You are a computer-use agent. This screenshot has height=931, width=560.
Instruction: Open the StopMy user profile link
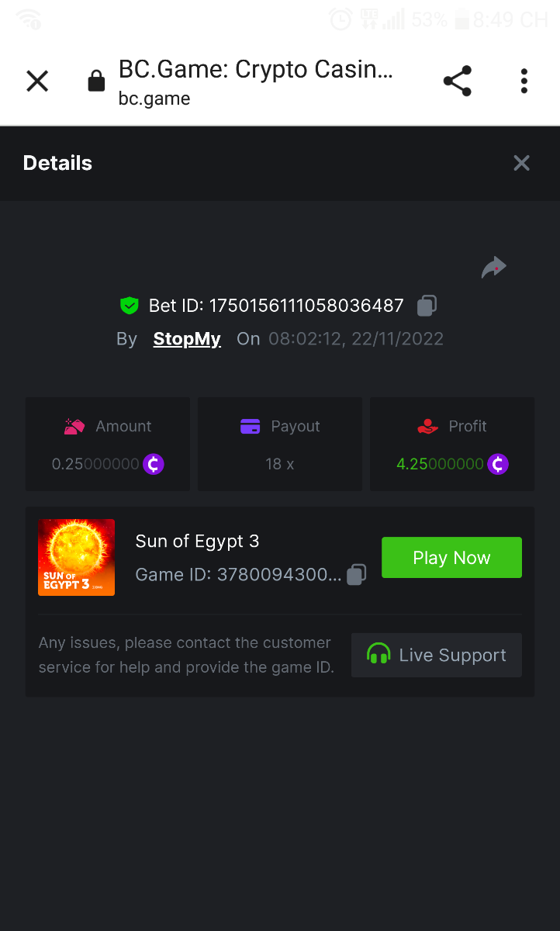(187, 339)
